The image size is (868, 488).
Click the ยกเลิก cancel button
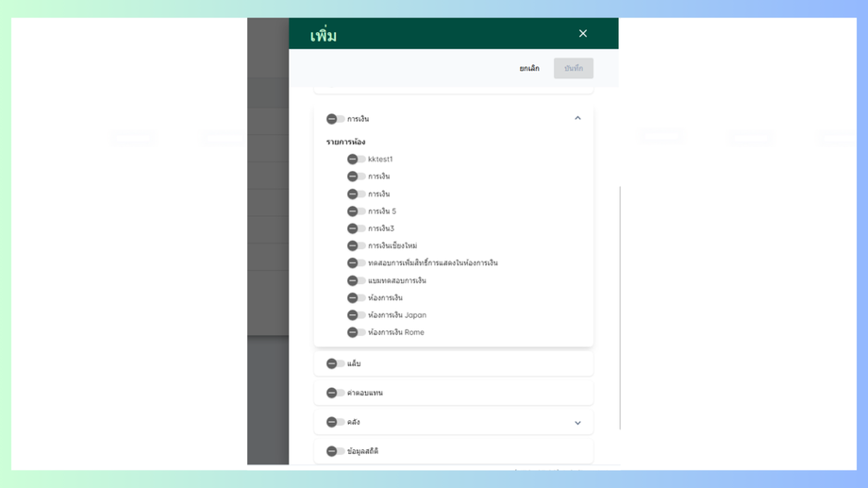coord(529,68)
